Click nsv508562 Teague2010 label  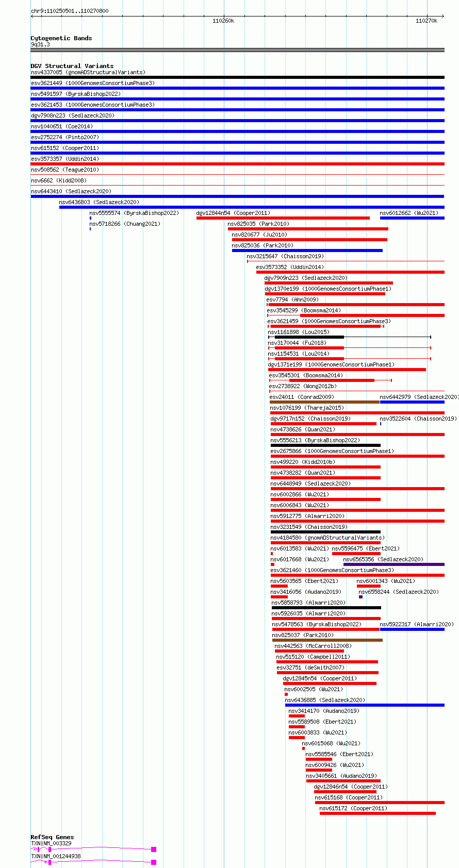[65, 170]
